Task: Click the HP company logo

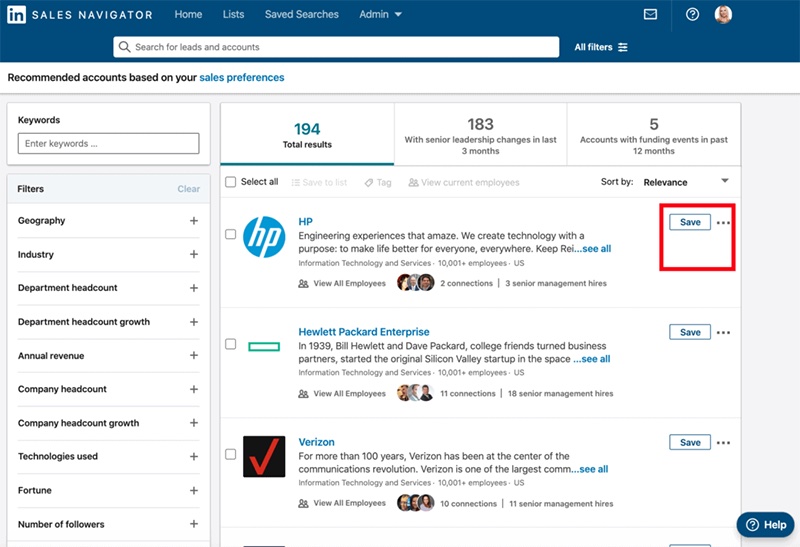Action: click(x=264, y=237)
